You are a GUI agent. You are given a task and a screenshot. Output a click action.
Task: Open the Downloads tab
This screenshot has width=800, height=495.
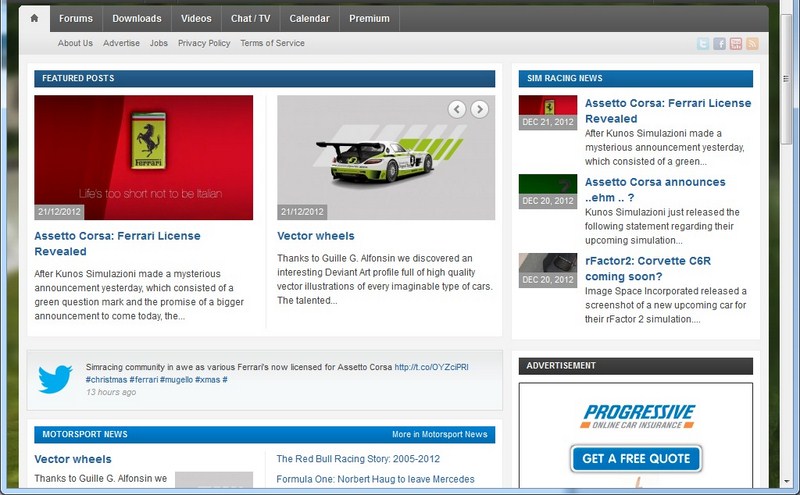point(137,19)
